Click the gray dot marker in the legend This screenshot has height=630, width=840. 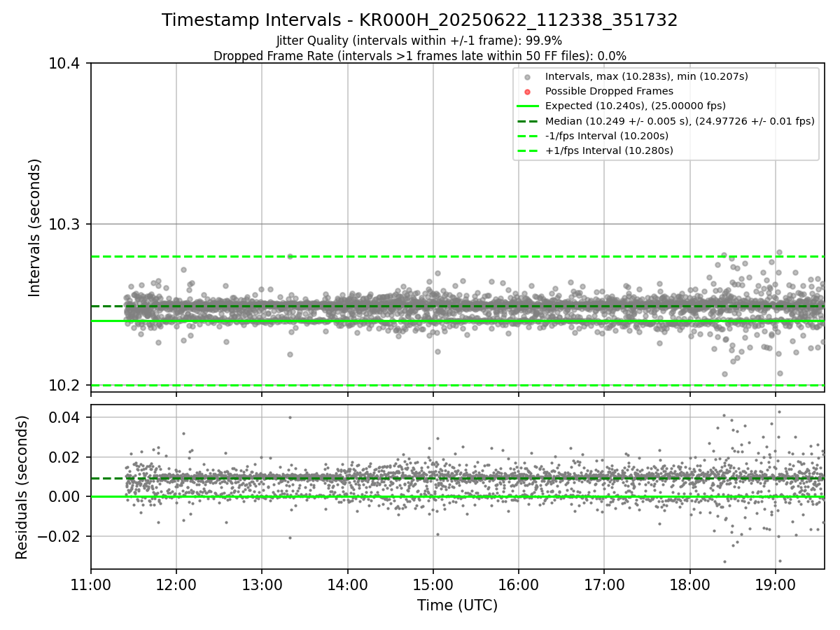528,77
